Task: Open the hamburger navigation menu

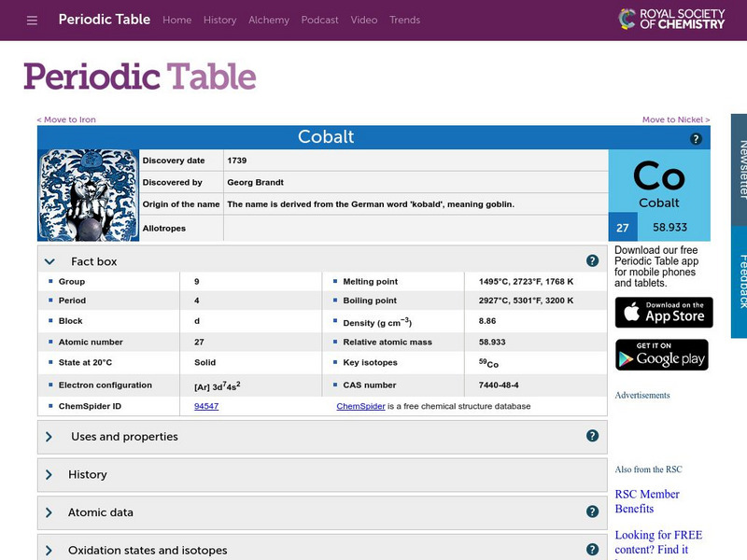Action: 31,20
